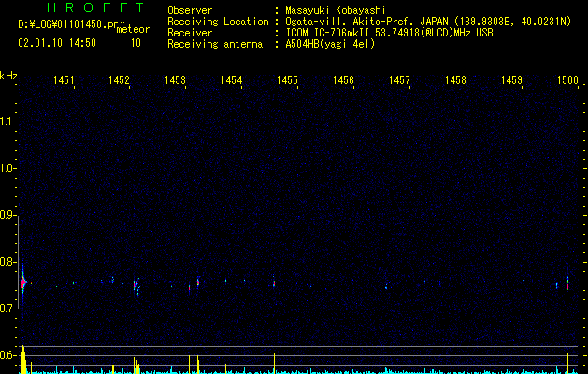Click the large pink meteor echo at 1450
The width and height of the screenshot is (588, 374).
click(23, 282)
